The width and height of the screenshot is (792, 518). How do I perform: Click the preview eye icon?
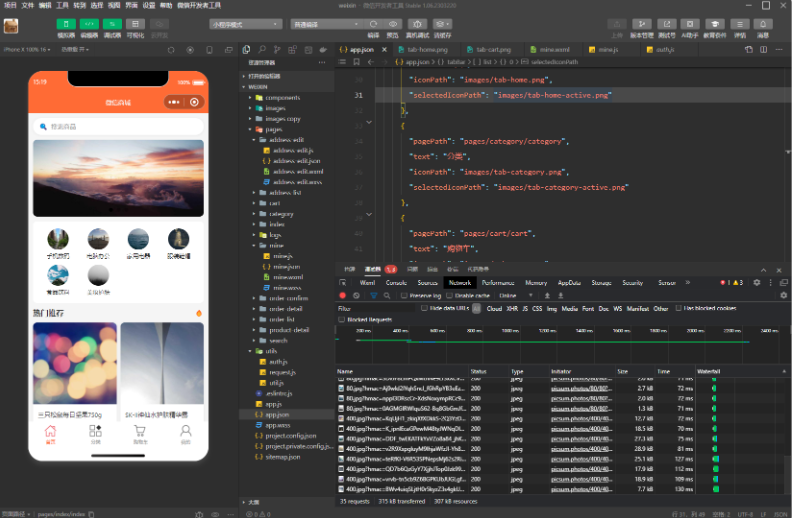(x=392, y=24)
